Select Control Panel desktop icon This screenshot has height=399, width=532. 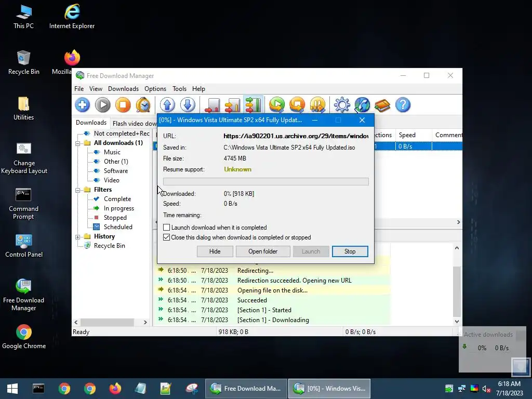24,246
